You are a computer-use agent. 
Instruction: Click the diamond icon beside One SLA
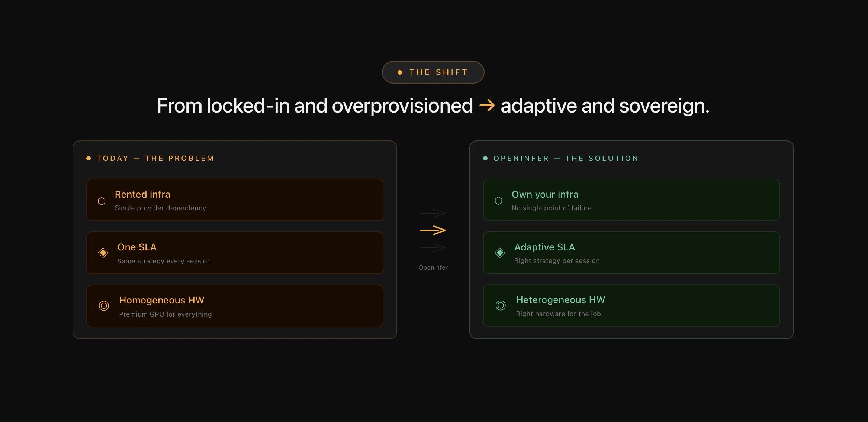click(x=103, y=253)
